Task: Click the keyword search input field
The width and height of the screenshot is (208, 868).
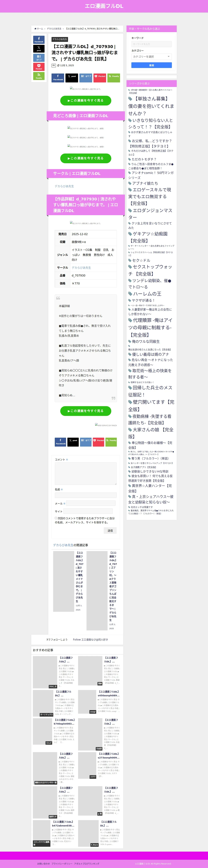Action: [x=151, y=44]
